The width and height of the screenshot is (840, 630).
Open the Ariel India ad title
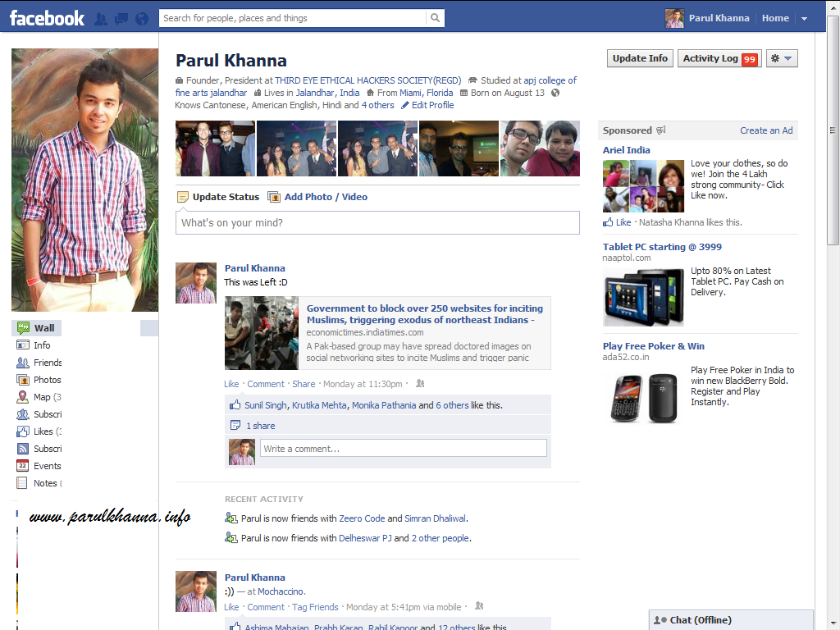(626, 150)
